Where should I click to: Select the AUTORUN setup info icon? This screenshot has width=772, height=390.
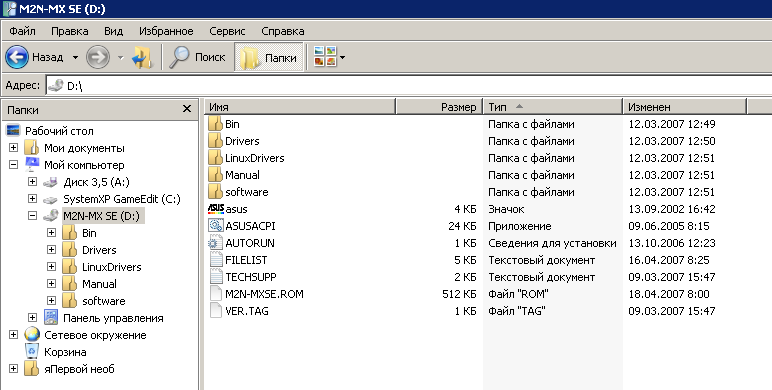click(x=216, y=243)
